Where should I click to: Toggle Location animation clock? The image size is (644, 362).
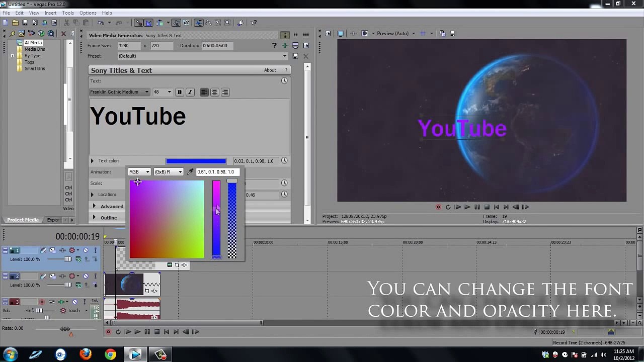coord(284,195)
